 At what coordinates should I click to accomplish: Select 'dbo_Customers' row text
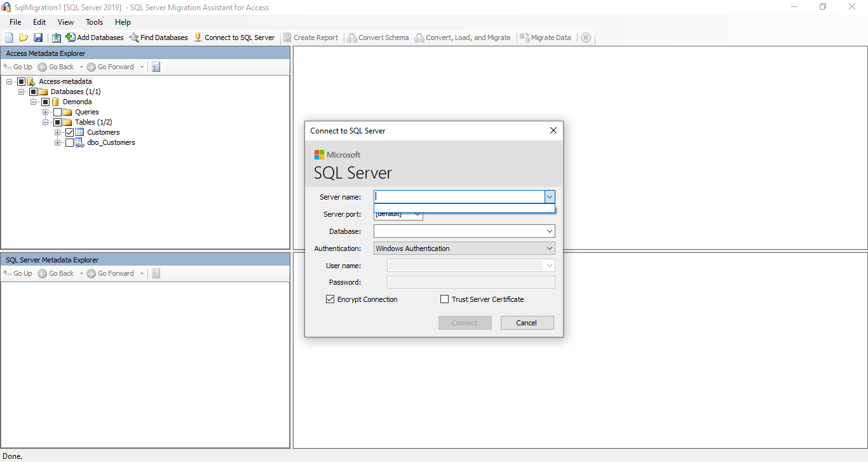(x=111, y=142)
